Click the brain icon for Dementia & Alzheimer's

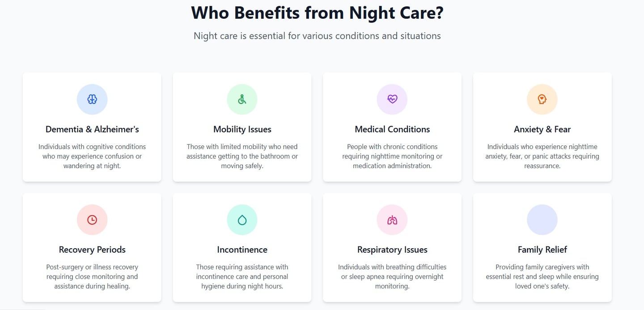point(92,99)
